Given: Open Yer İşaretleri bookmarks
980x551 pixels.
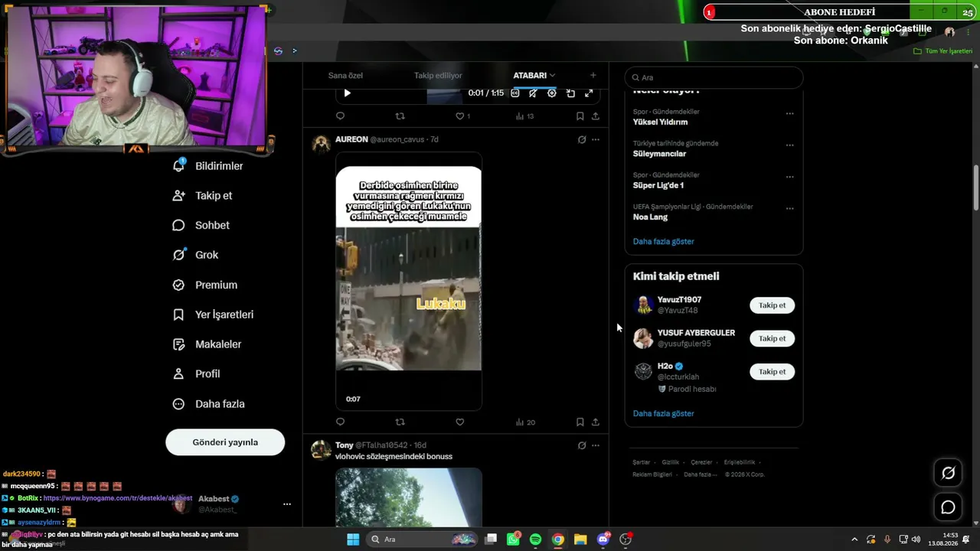Looking at the screenshot, I should coord(213,315).
